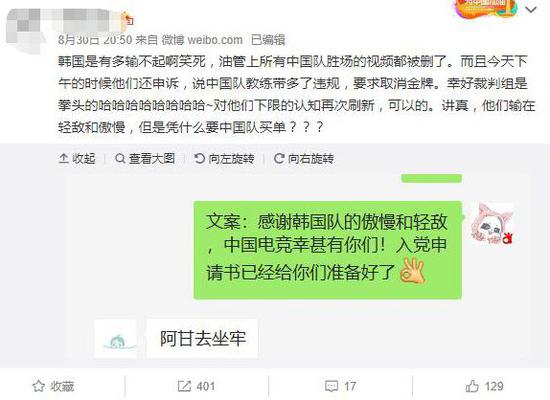Open comments via the 17 speech-bubble icon
Screen dimensions: 550x400
pyautogui.click(x=340, y=386)
